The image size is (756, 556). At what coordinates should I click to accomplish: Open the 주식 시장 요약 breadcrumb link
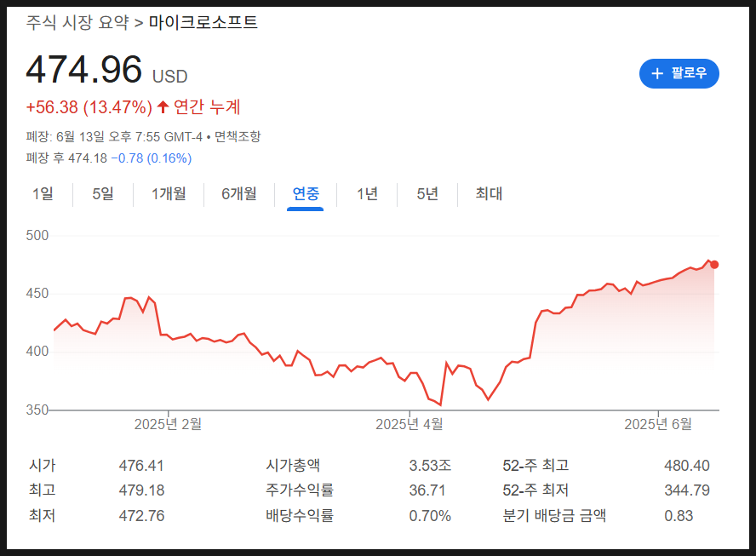pos(77,22)
